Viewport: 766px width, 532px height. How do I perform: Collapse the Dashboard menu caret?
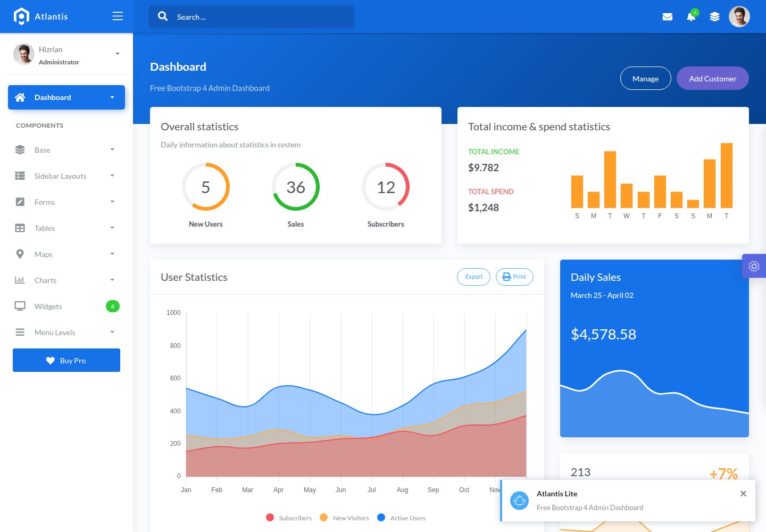(112, 97)
